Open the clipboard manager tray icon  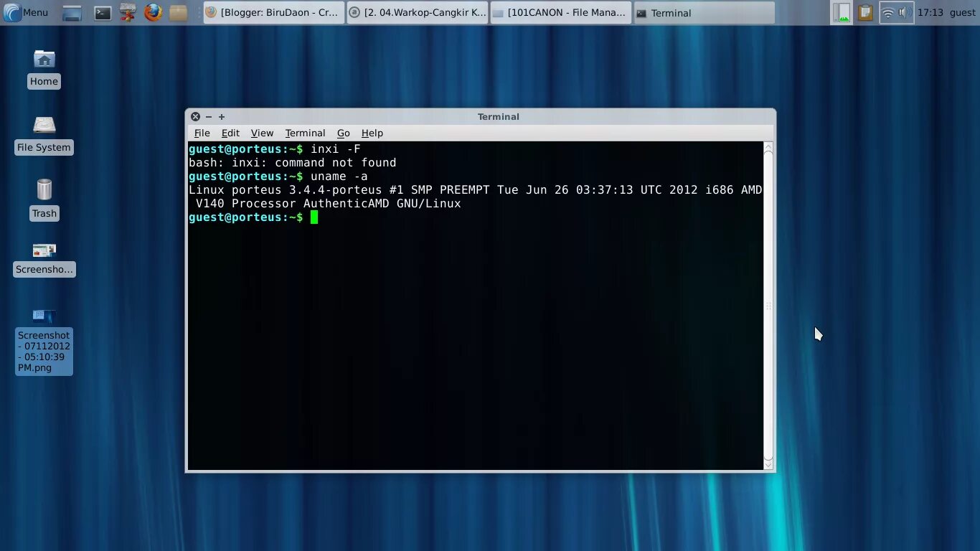coord(865,12)
